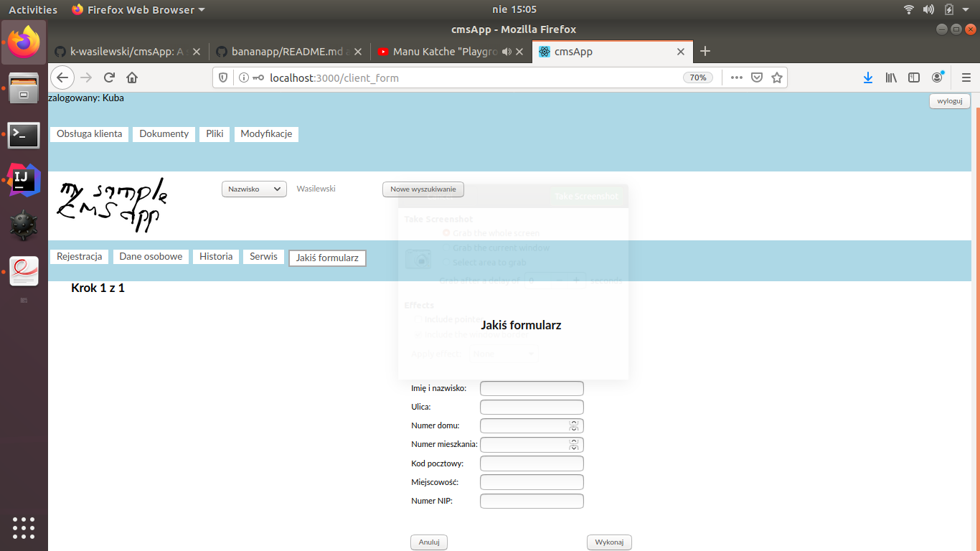Focus the Imię i nazwisko field
Image resolution: width=980 pixels, height=551 pixels.
[532, 388]
